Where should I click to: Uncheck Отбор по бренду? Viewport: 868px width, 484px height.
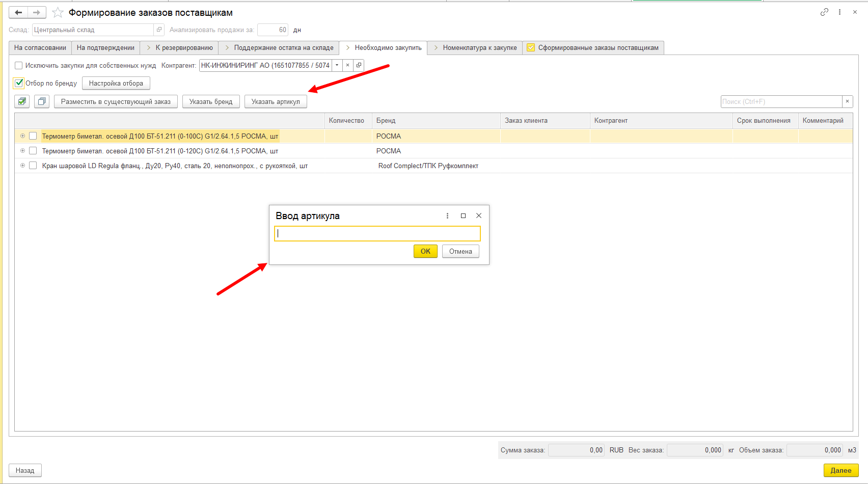19,83
